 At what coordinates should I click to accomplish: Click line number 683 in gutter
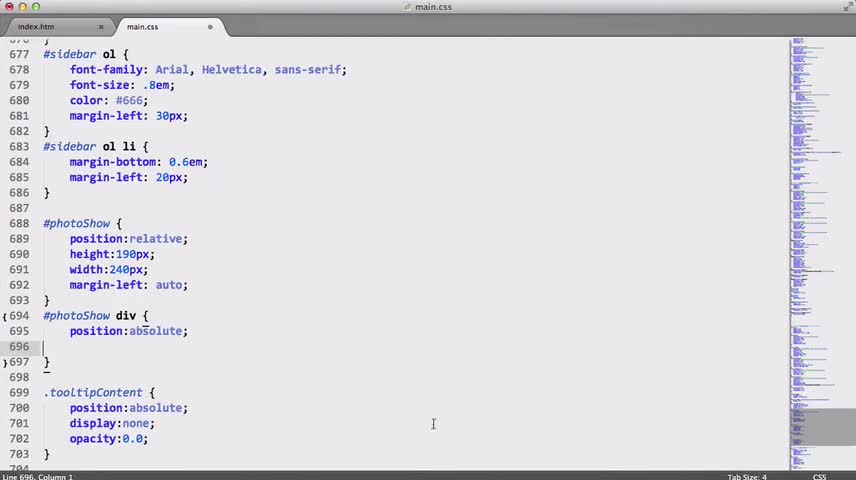pos(19,146)
